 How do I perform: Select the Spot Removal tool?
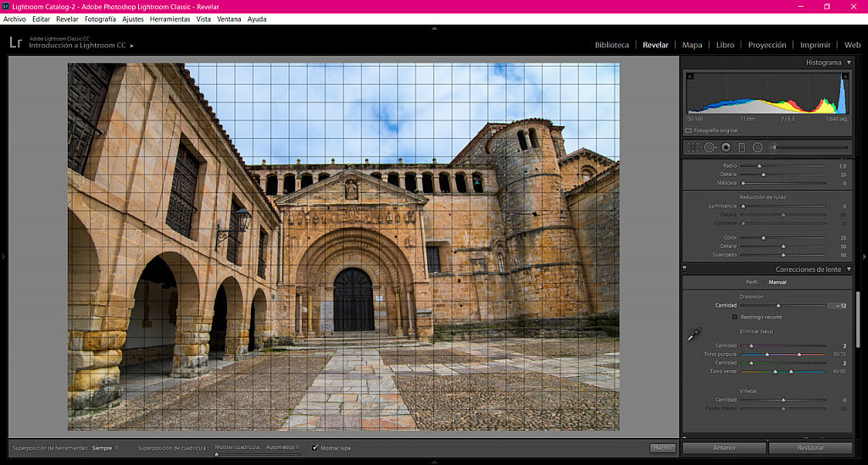(709, 147)
